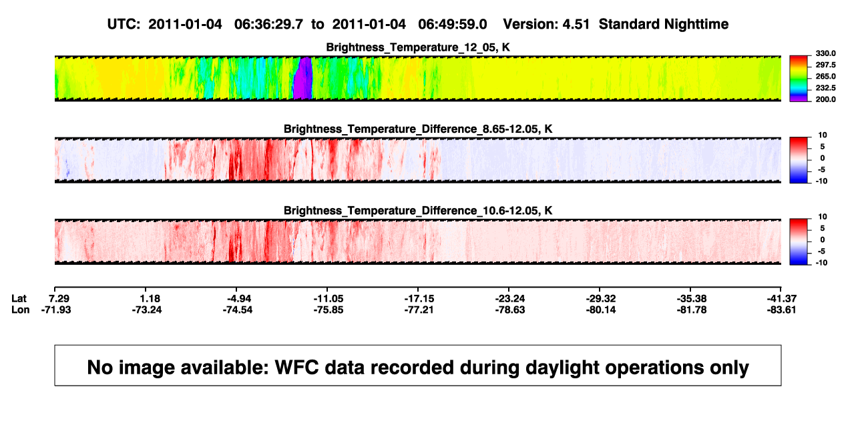868x445 pixels.
Task: Click the Lat axis label
Action: (x=19, y=298)
